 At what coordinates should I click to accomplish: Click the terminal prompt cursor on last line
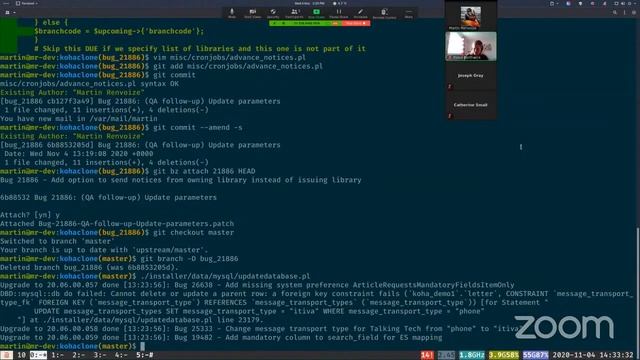click(142, 346)
